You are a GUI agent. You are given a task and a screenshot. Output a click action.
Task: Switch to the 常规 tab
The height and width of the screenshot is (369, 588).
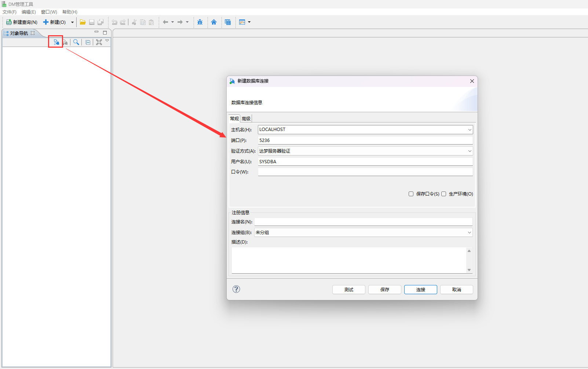coord(234,118)
